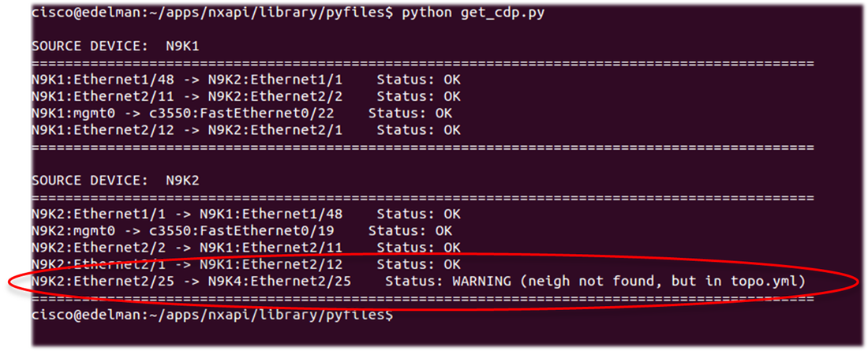The height and width of the screenshot is (351, 868).
Task: Click 'Status: OK' on the c3550:FastEthernet0/19 line
Action: click(410, 231)
